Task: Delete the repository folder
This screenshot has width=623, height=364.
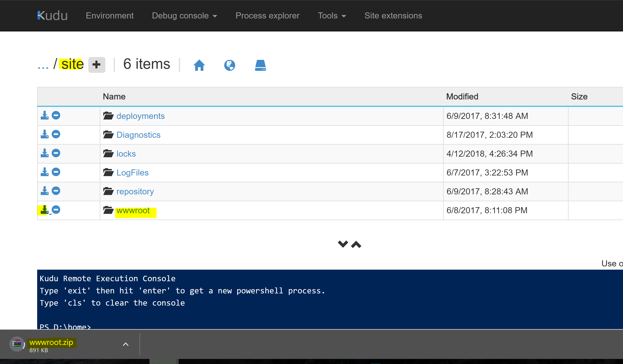Action: (x=56, y=191)
